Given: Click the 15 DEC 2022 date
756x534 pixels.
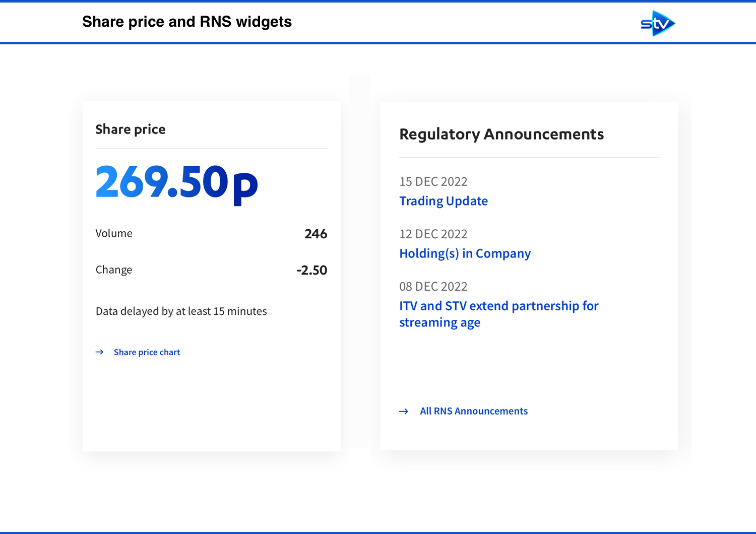Looking at the screenshot, I should pyautogui.click(x=433, y=181).
